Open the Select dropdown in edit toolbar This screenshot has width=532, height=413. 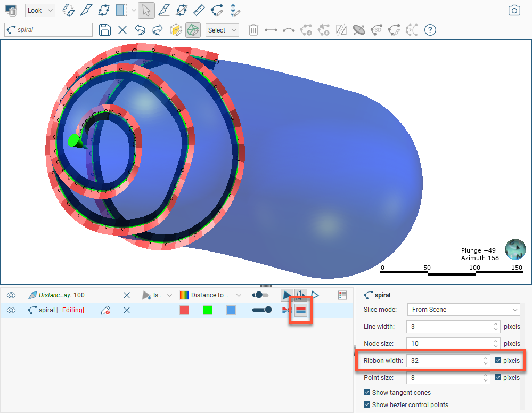[222, 30]
